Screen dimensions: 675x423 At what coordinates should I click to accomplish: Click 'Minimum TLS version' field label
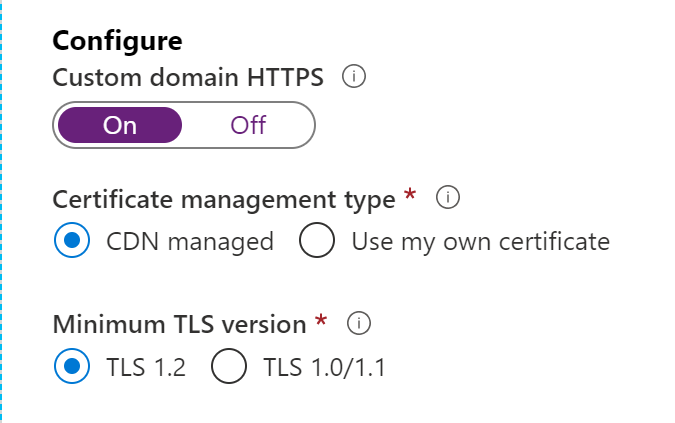(x=180, y=324)
